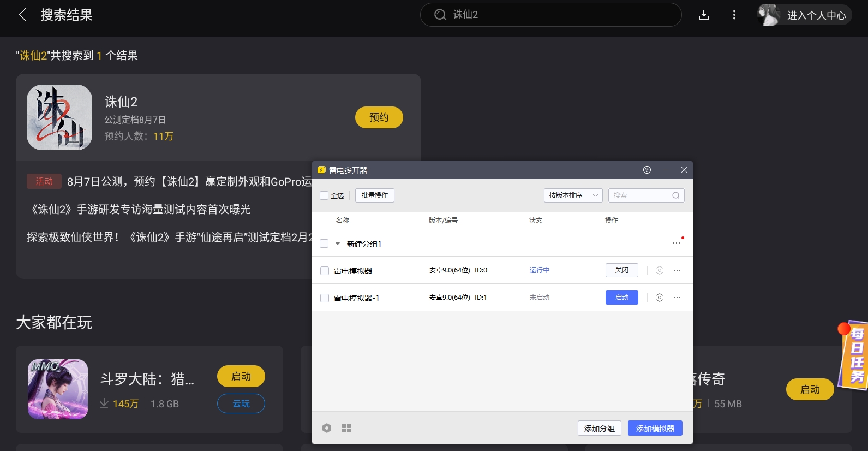
Task: Open the download manager icon
Action: [x=704, y=15]
